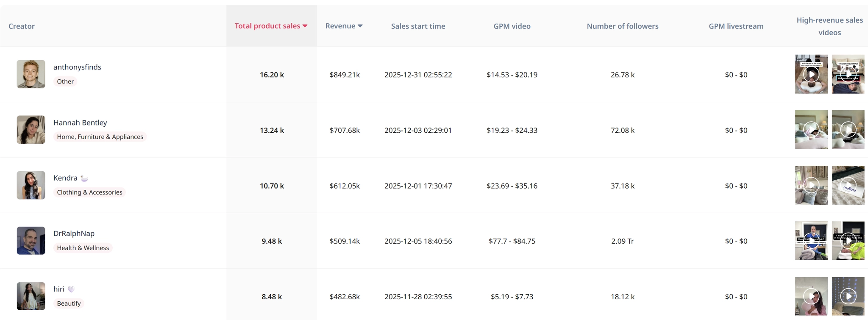Select GPM video $14.53 - $20.19
868x320 pixels.
pyautogui.click(x=512, y=75)
